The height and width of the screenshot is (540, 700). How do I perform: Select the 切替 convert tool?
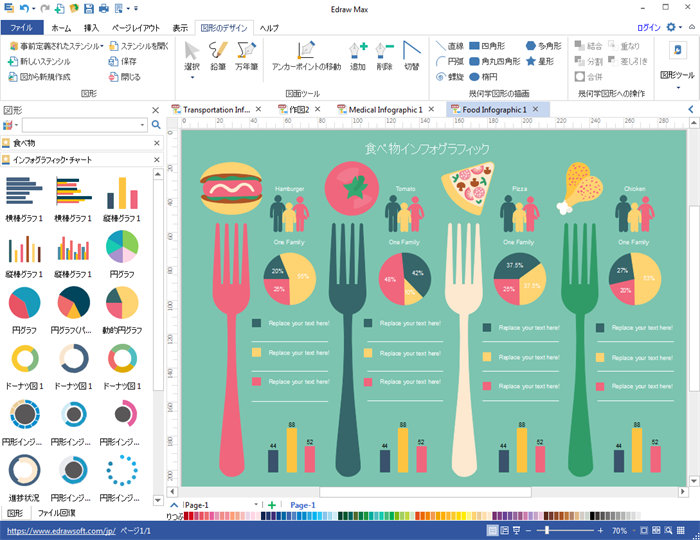pos(411,56)
